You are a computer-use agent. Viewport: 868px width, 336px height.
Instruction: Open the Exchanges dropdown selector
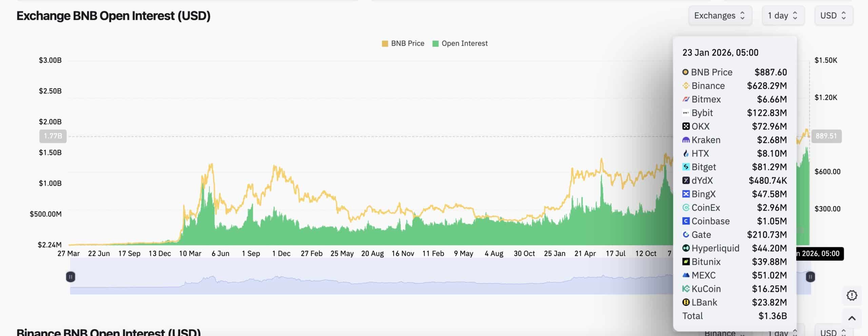tap(719, 16)
